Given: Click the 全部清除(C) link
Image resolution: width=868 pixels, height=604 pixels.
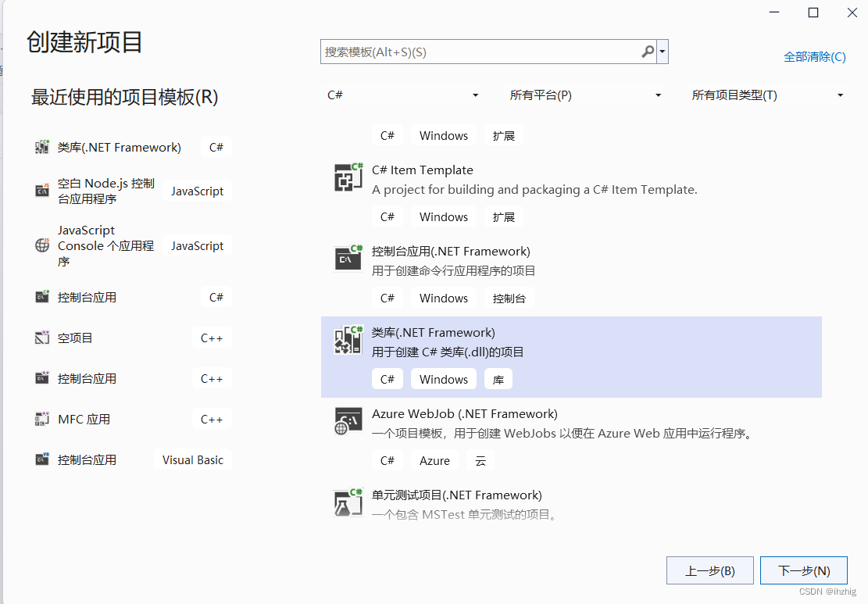Looking at the screenshot, I should point(814,56).
